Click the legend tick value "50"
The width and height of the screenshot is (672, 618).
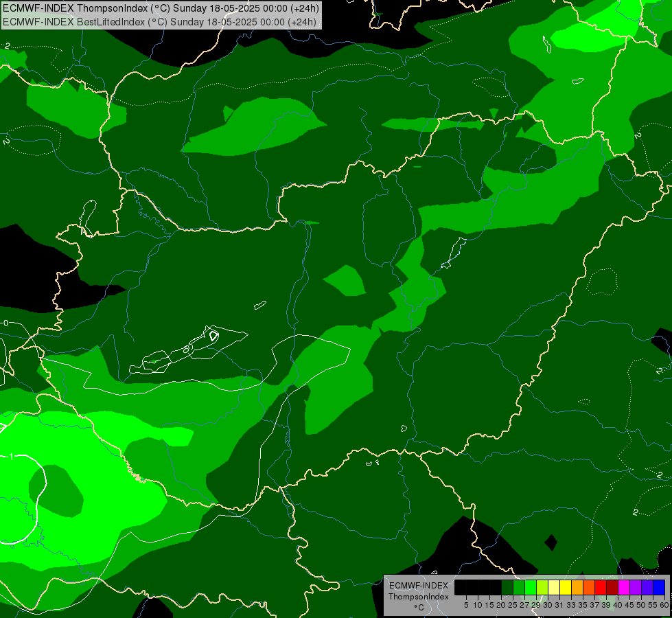(642, 605)
